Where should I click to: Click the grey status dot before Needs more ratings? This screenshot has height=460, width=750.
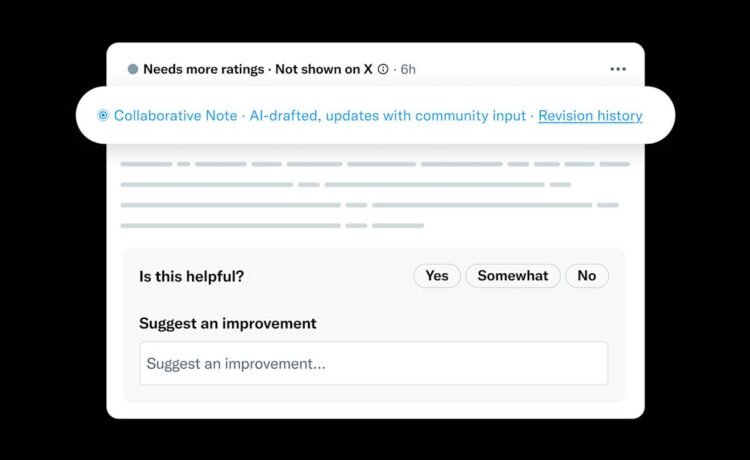coord(133,69)
